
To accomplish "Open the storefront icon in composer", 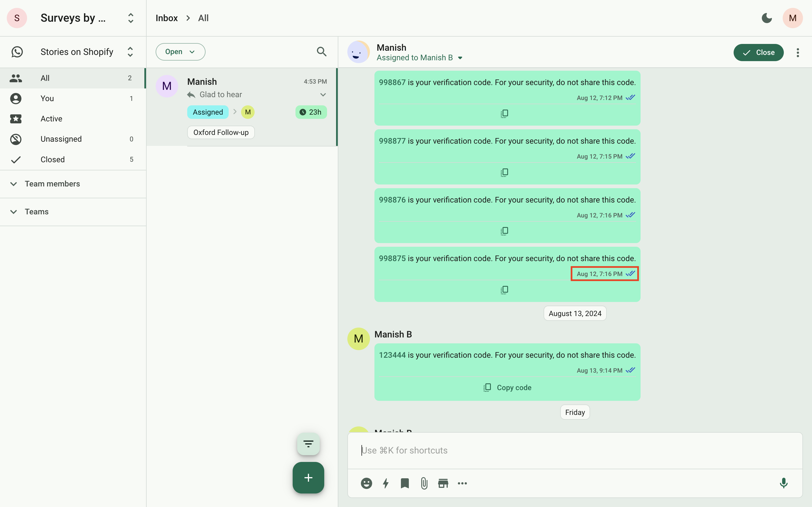I will [443, 483].
